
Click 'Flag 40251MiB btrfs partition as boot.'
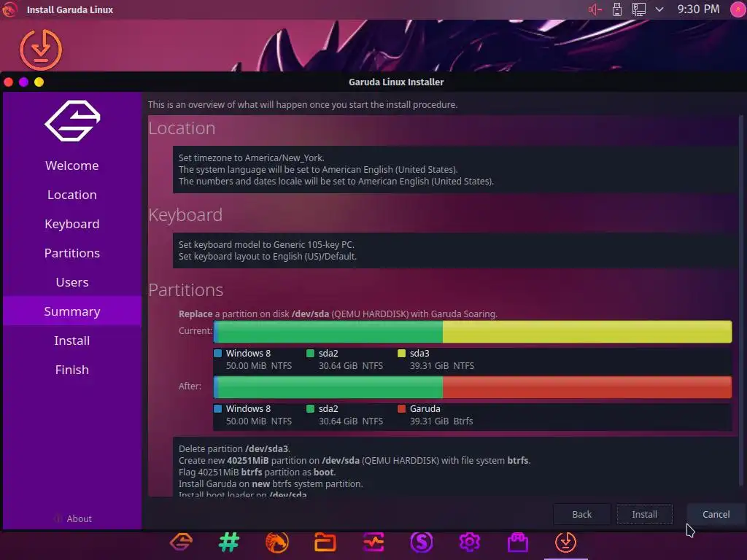[x=258, y=472]
